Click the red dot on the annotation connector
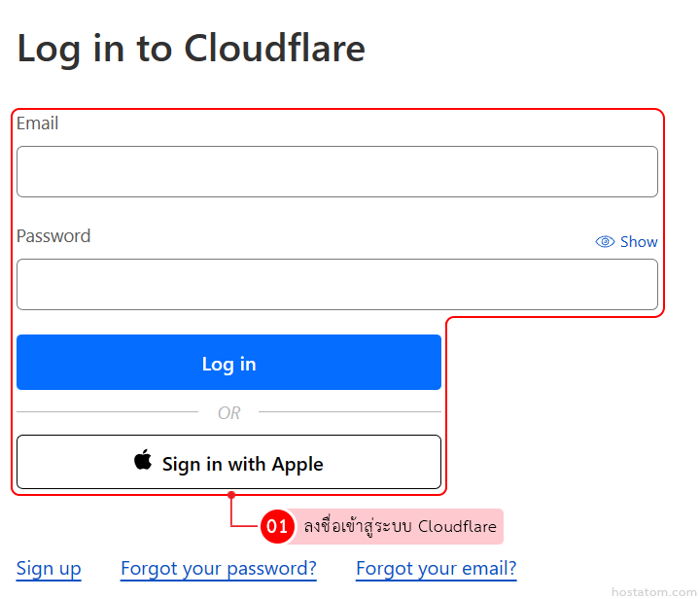This screenshot has height=599, width=700. (231, 495)
